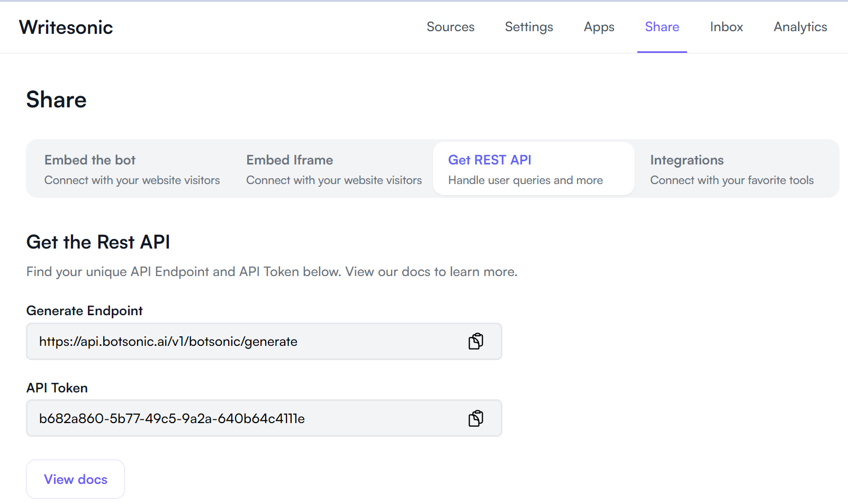Switch to the Embed the bot tab
848x504 pixels.
[x=132, y=169]
